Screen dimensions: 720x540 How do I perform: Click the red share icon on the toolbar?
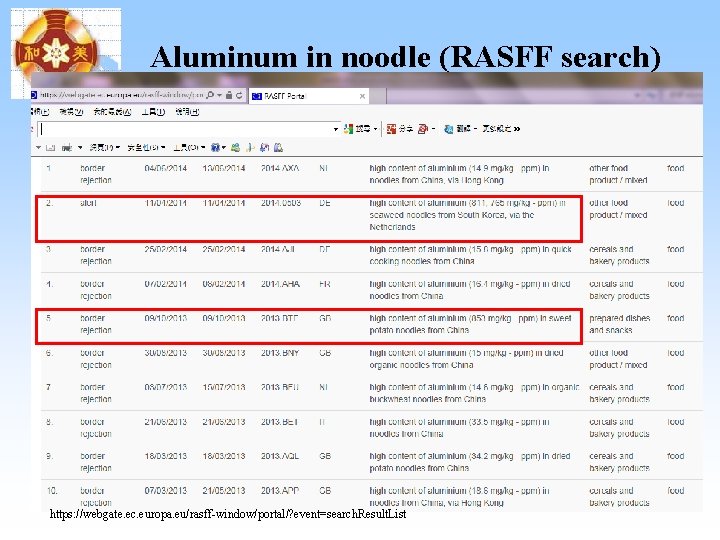[391, 129]
